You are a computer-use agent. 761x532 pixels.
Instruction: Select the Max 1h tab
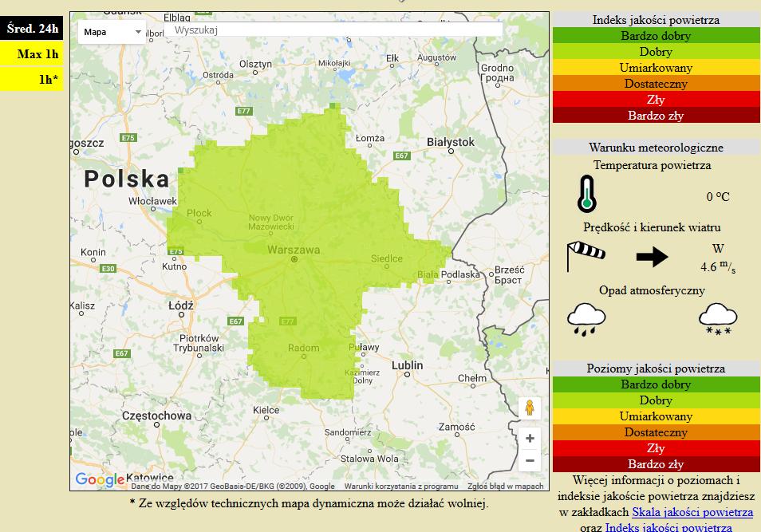tap(32, 54)
